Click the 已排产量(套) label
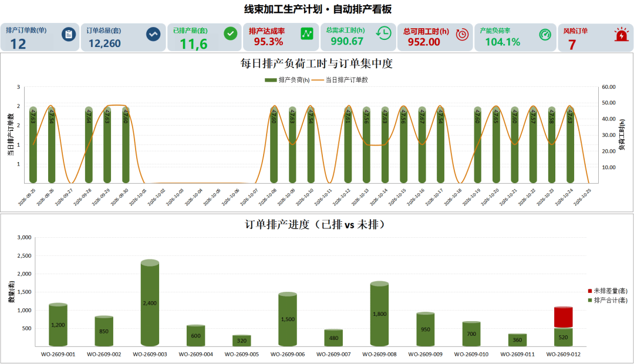This screenshot has height=364, width=634. pyautogui.click(x=190, y=31)
